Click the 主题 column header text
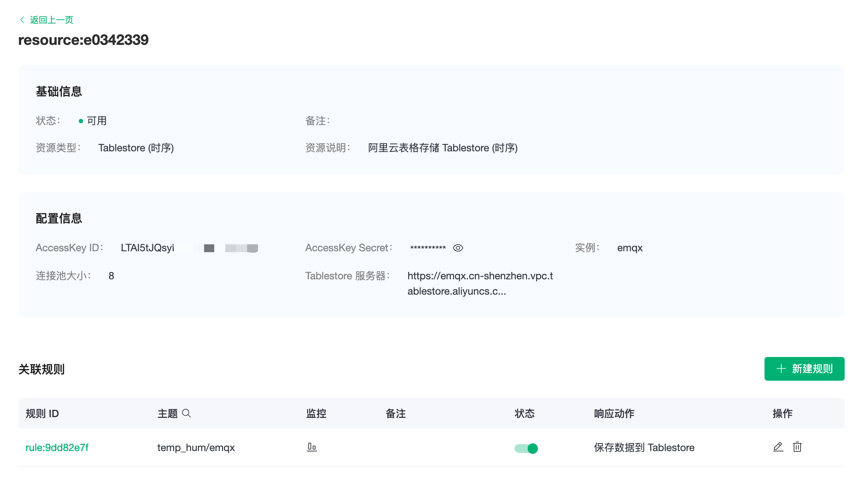Screen dimensions: 868x493 point(167,414)
